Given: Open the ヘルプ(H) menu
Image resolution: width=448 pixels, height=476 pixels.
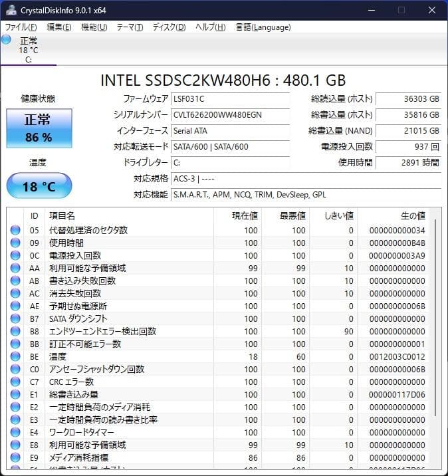Looking at the screenshot, I should (210, 27).
